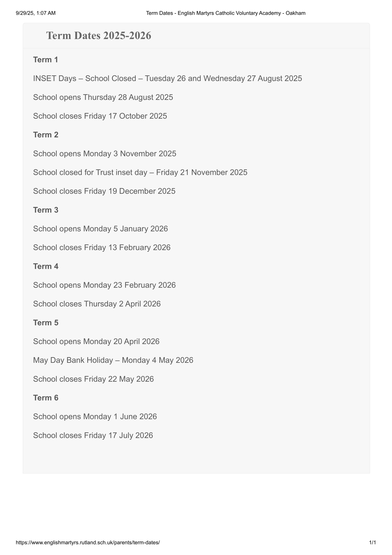Click the Trust inset day line

click(x=140, y=172)
